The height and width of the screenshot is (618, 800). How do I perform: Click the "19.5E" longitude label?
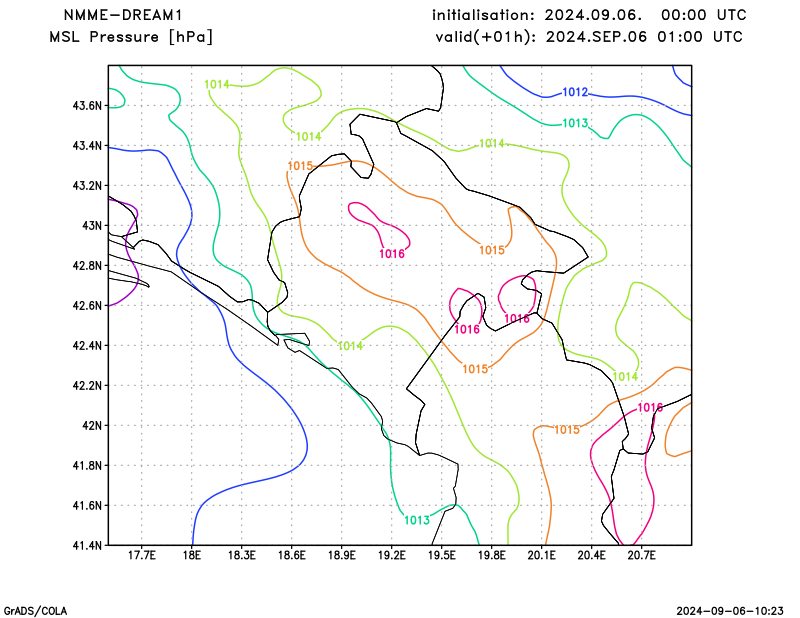[441, 555]
